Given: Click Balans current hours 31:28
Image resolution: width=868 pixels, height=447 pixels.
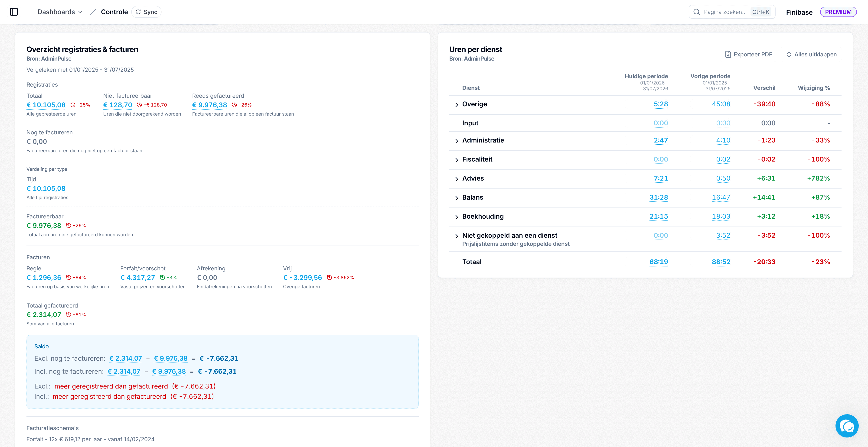Looking at the screenshot, I should tap(658, 198).
